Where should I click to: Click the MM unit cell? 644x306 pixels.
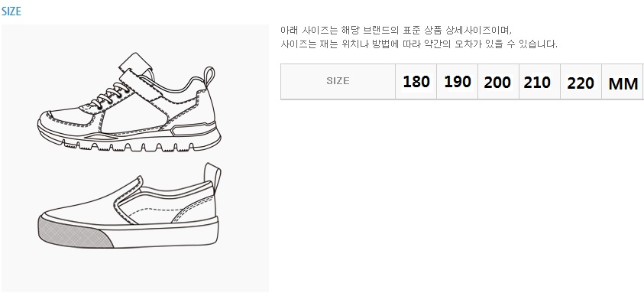tap(623, 83)
